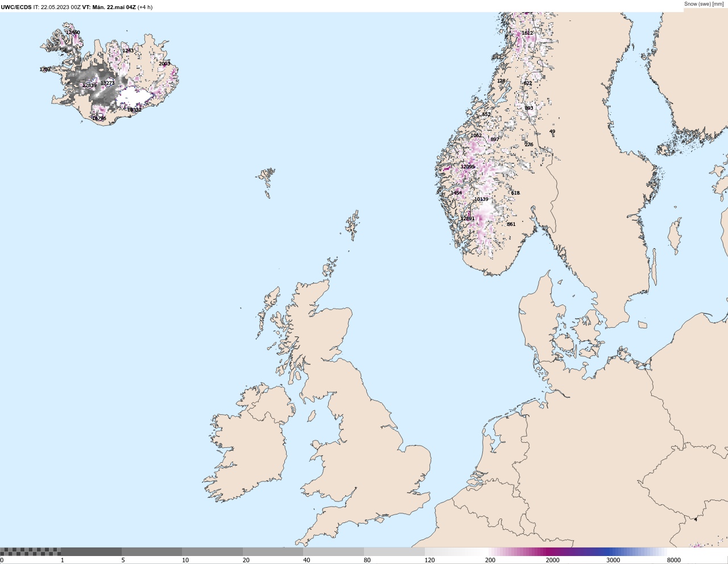The image size is (728, 564).
Task: Select the 49 value in Sweden
Action: [552, 131]
